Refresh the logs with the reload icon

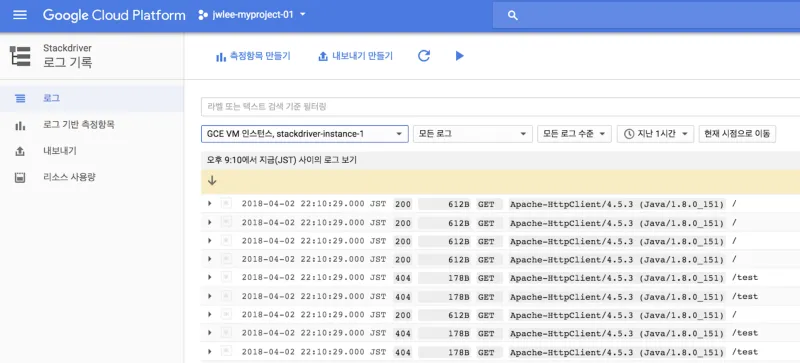(424, 56)
